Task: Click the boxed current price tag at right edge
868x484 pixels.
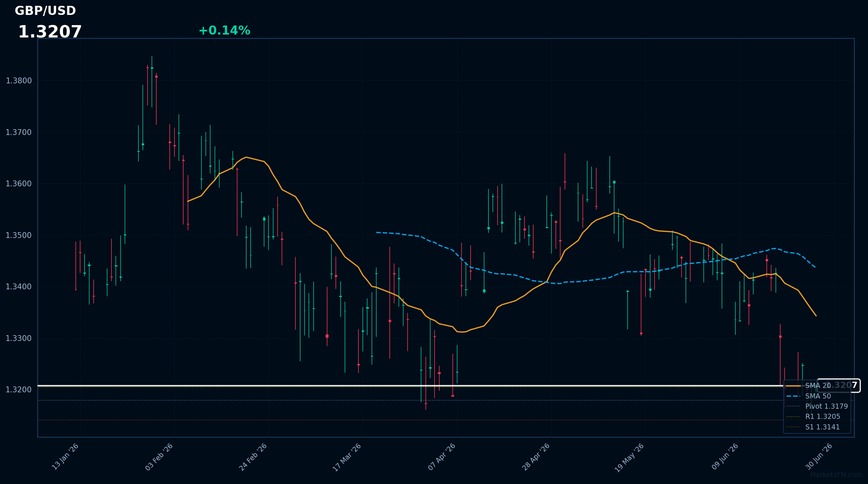Action: (x=838, y=386)
